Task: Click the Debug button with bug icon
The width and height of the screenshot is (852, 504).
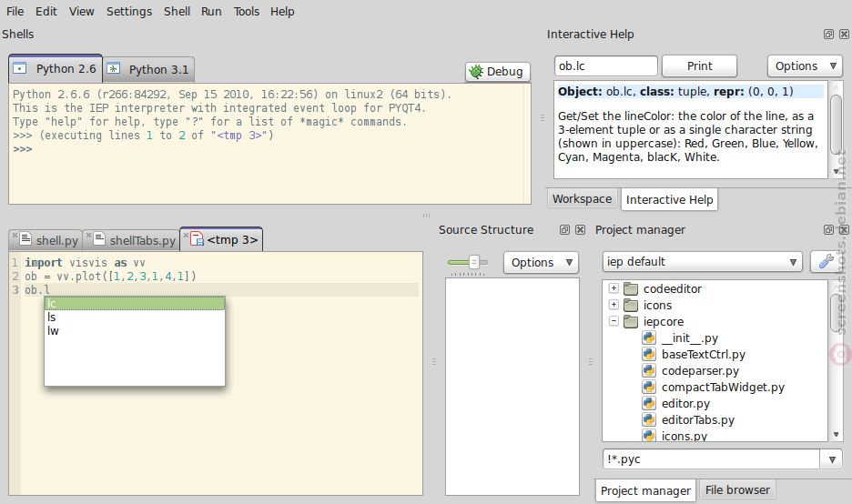Action: click(497, 71)
